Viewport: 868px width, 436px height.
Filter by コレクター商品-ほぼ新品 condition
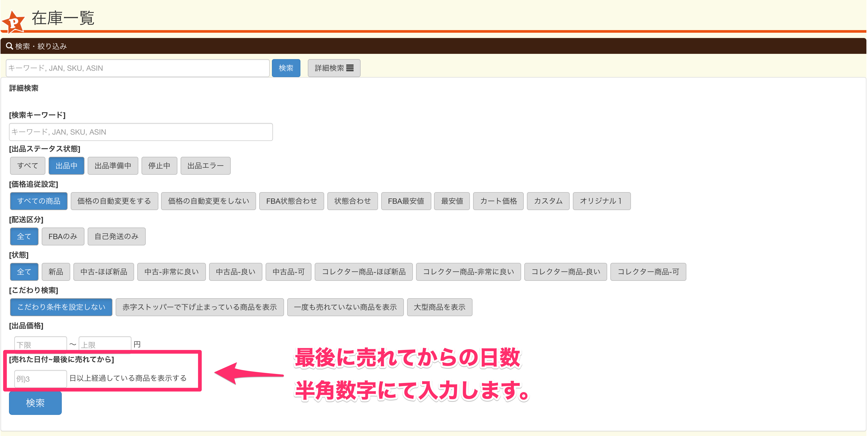tap(364, 272)
